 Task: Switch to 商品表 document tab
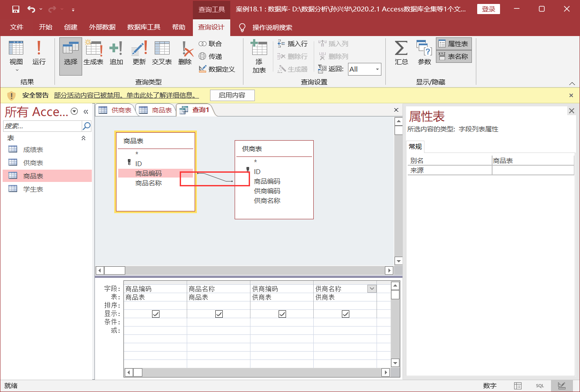tap(156, 110)
